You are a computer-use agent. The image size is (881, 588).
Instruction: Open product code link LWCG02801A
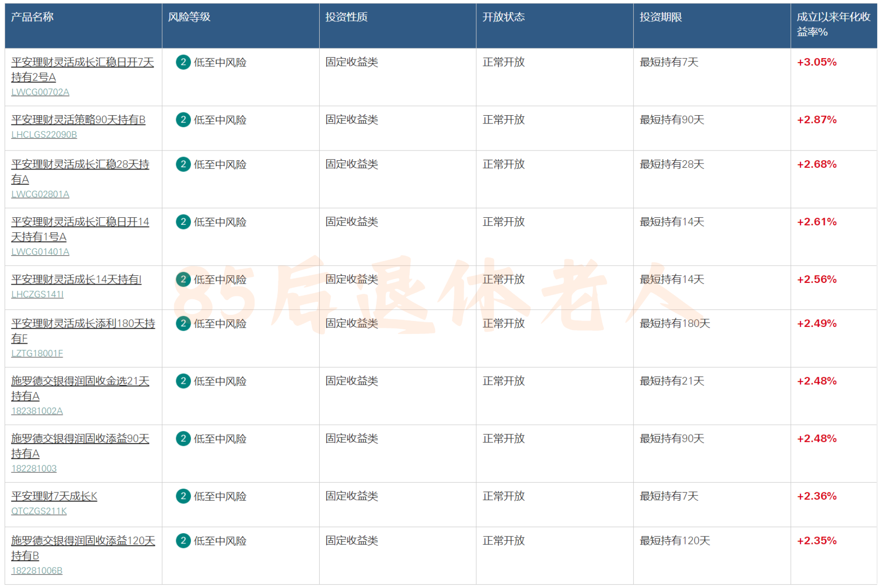coord(40,194)
